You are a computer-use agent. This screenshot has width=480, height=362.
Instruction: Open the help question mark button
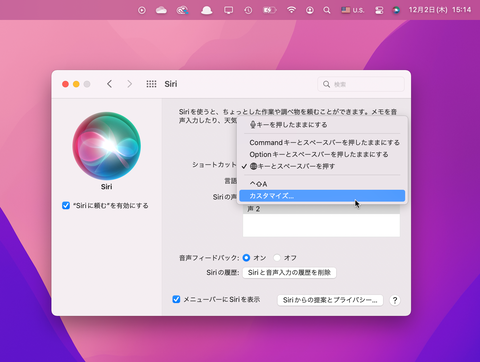395,300
